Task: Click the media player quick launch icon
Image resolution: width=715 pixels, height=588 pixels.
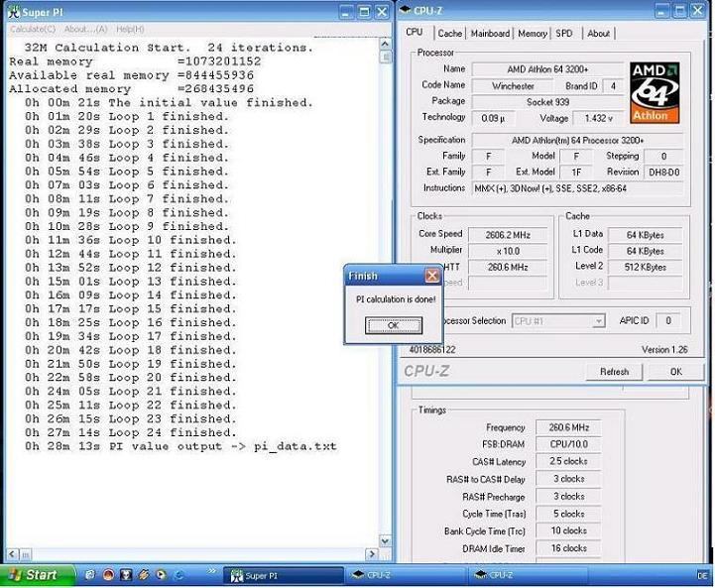Action: (x=161, y=575)
